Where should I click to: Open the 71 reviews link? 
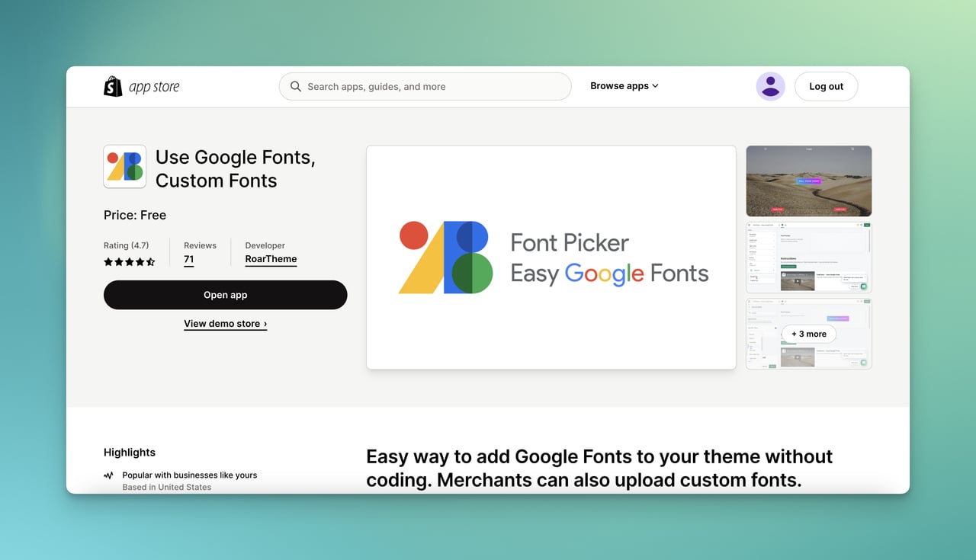coord(188,259)
